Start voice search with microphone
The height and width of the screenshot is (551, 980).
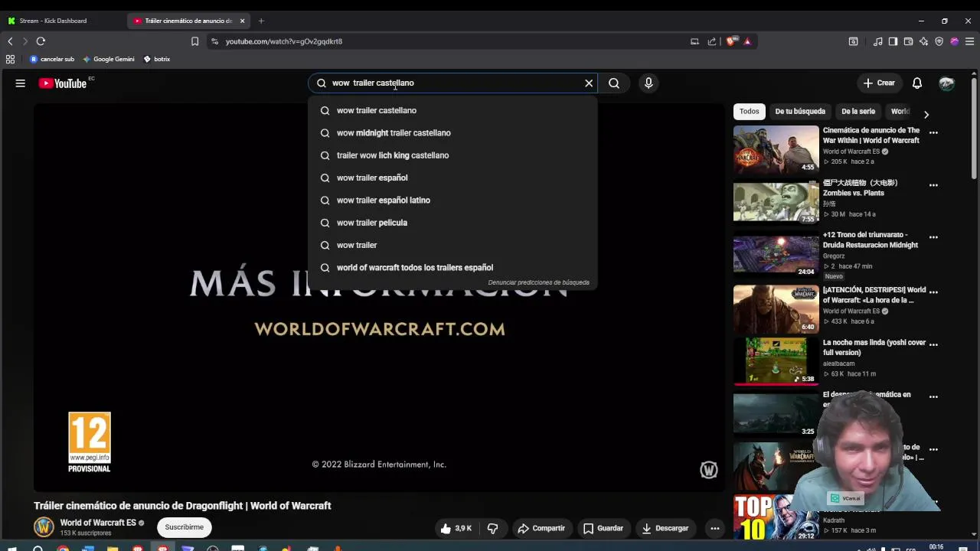648,83
